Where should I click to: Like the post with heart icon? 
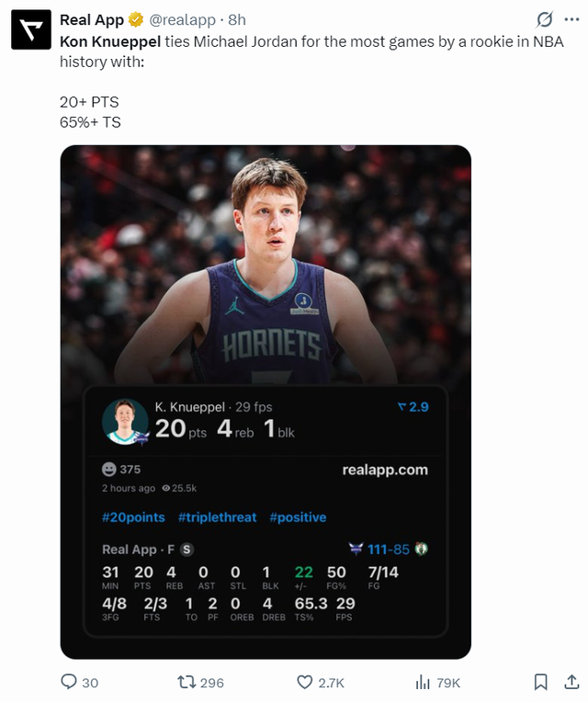[305, 682]
